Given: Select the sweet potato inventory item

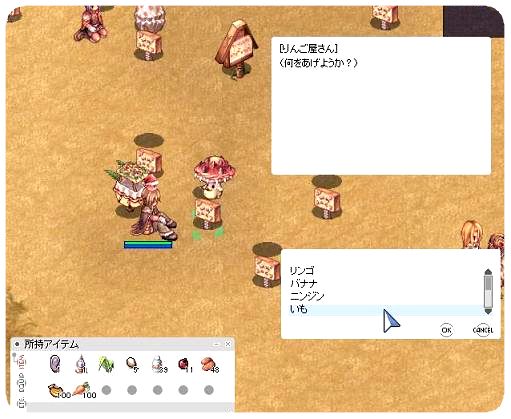Looking at the screenshot, I should [x=208, y=364].
